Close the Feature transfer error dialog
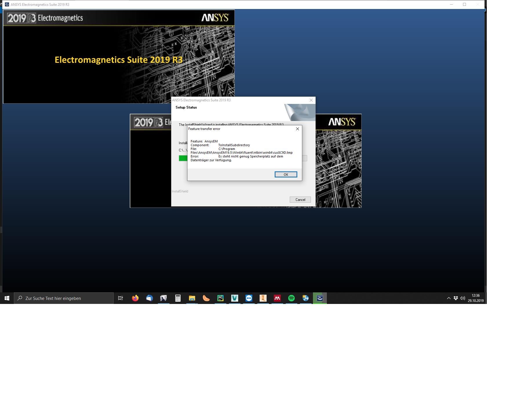The width and height of the screenshot is (532, 396). (297, 129)
